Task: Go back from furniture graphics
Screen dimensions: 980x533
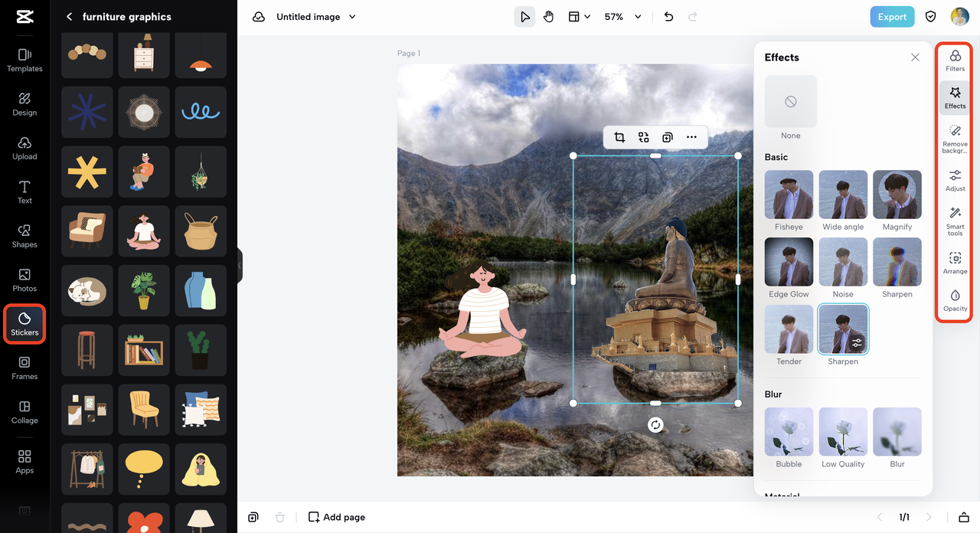Action: pos(69,17)
